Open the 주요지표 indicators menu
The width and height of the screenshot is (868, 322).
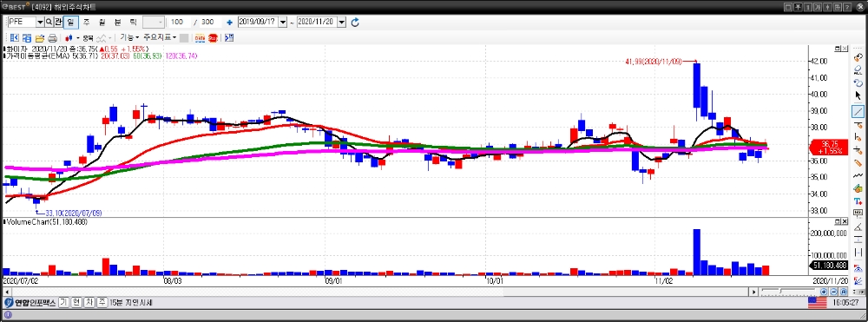160,37
